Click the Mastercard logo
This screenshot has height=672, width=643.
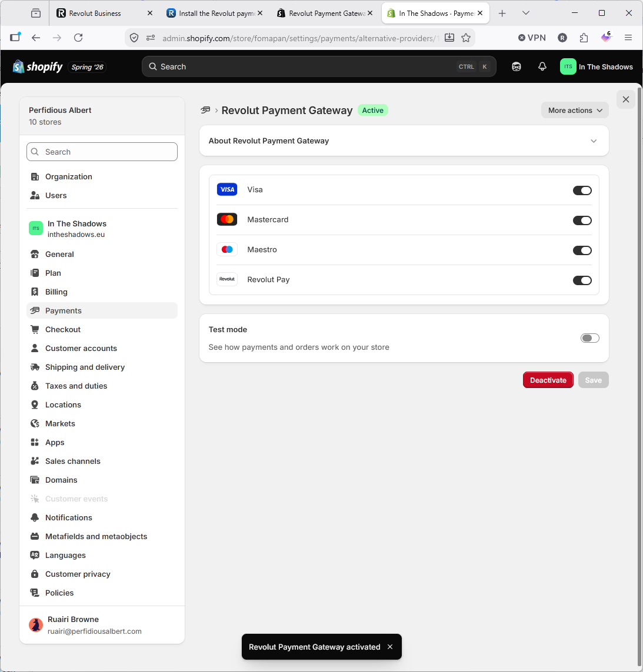[227, 219]
